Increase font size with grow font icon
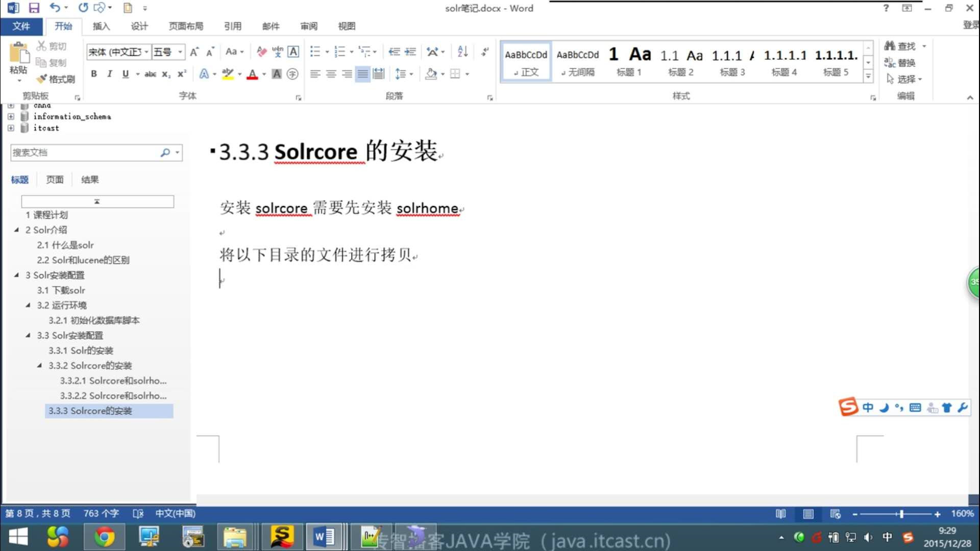 pos(194,52)
